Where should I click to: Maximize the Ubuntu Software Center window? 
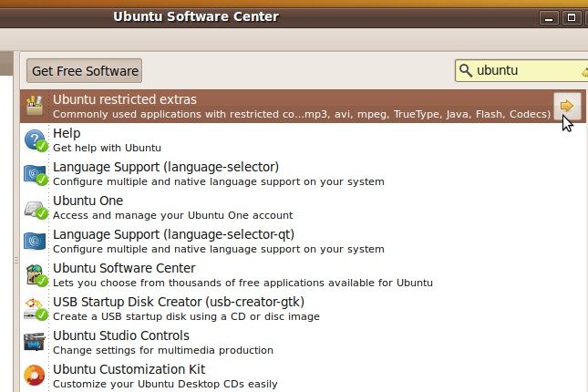571,17
